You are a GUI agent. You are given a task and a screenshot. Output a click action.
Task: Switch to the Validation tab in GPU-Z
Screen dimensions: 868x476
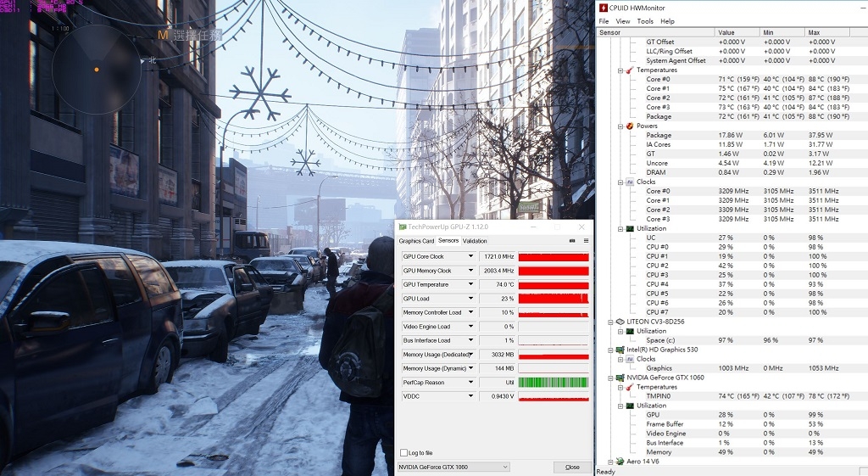pos(475,241)
